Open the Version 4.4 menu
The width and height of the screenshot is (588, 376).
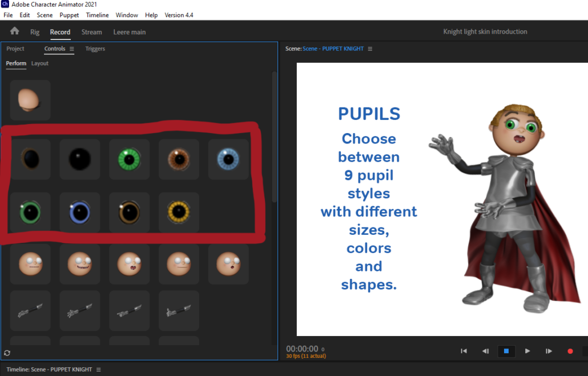[x=179, y=15]
